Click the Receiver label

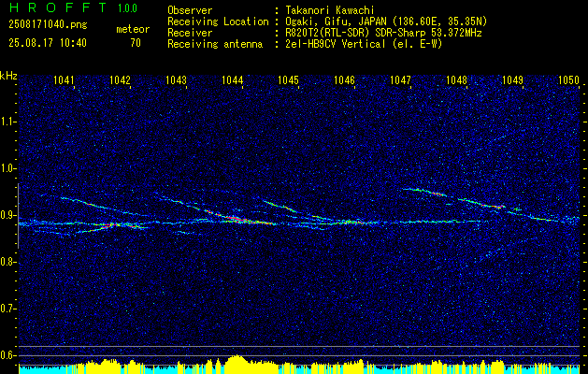[x=190, y=33]
